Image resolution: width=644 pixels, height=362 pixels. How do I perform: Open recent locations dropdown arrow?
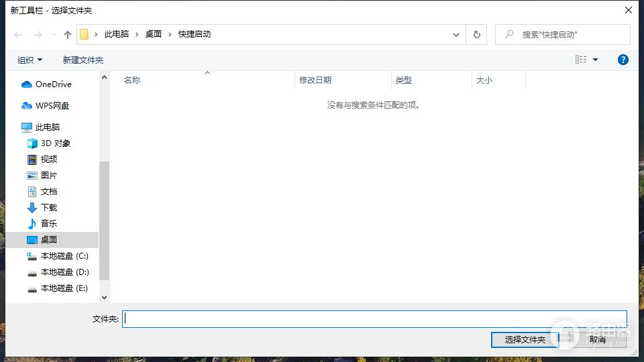click(54, 34)
